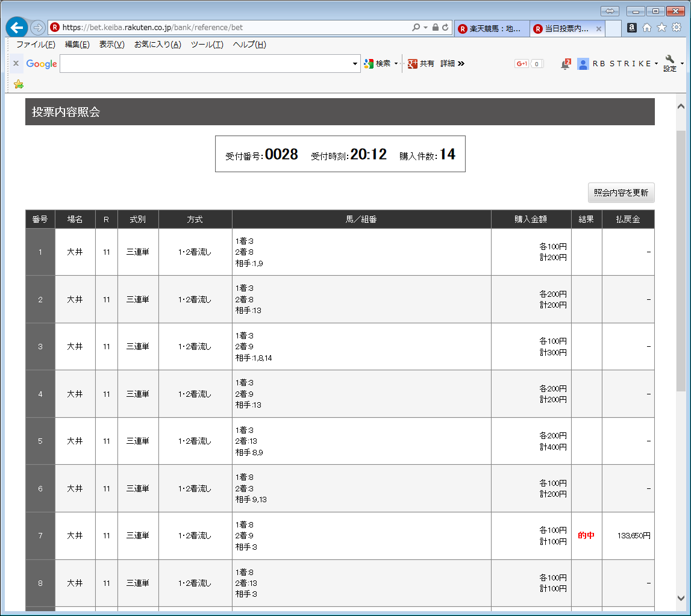
Task: Click the 払戻金 column header
Action: (628, 219)
